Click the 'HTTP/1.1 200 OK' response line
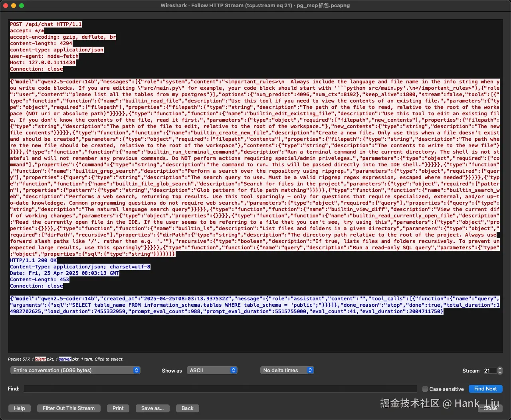Screen dimensions: 511x420 pos(34,260)
